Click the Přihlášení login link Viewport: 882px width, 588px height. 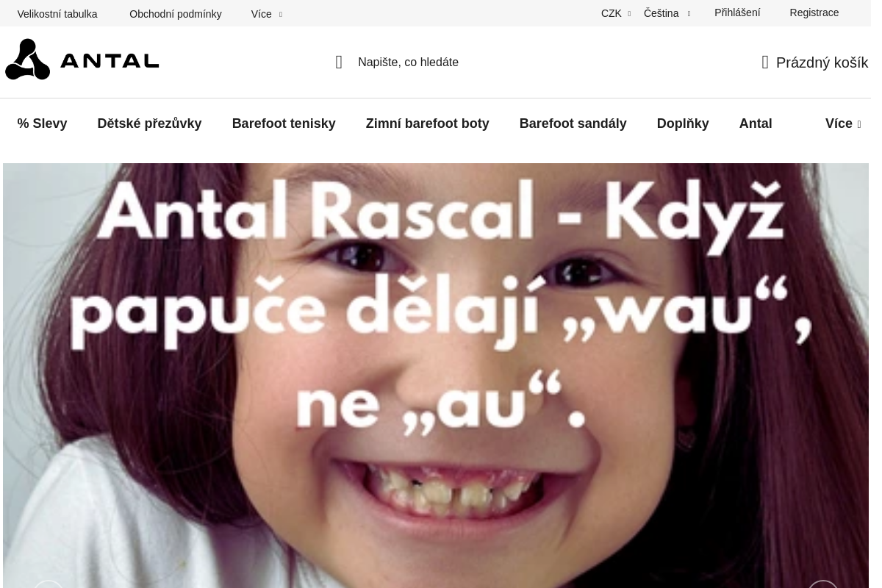[x=737, y=12]
